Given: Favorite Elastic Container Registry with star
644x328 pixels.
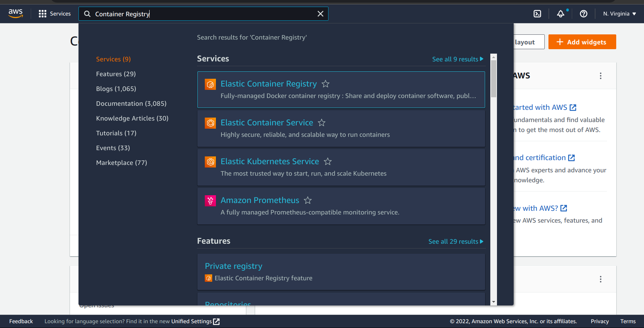Looking at the screenshot, I should (x=326, y=84).
